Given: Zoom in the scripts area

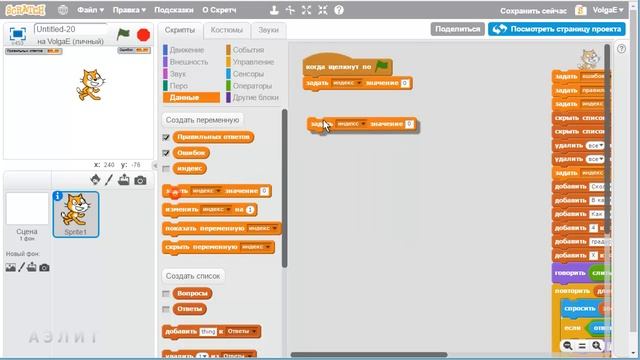Looking at the screenshot, I should [x=596, y=346].
